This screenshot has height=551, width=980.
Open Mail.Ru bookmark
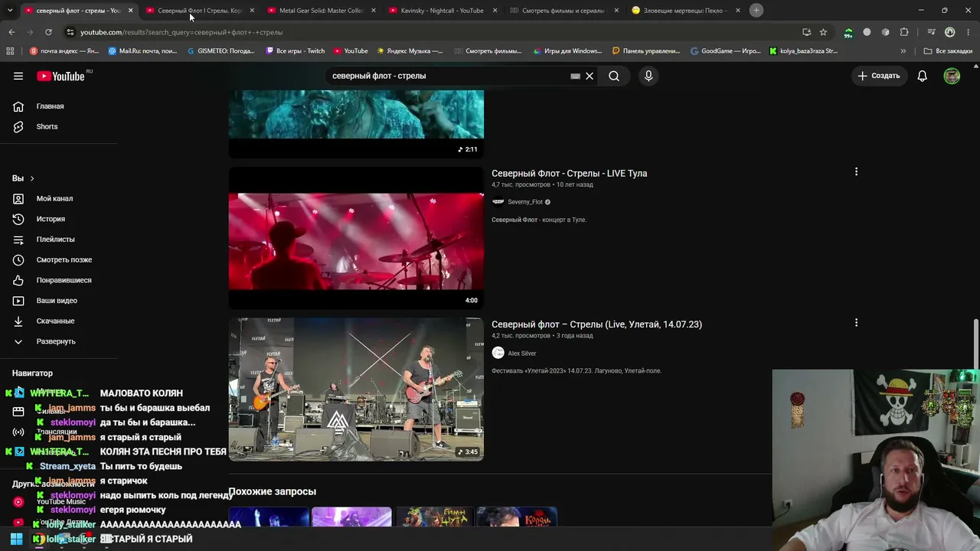coord(143,51)
